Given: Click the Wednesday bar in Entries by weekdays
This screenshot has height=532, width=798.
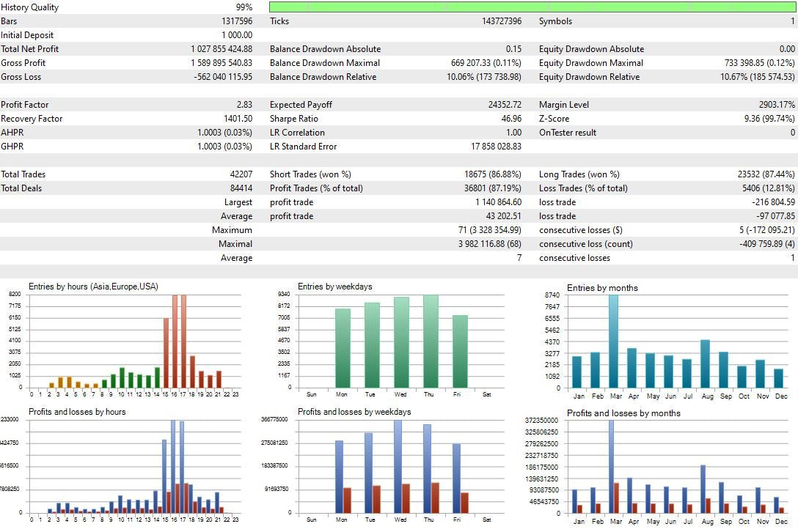Looking at the screenshot, I should click(401, 342).
